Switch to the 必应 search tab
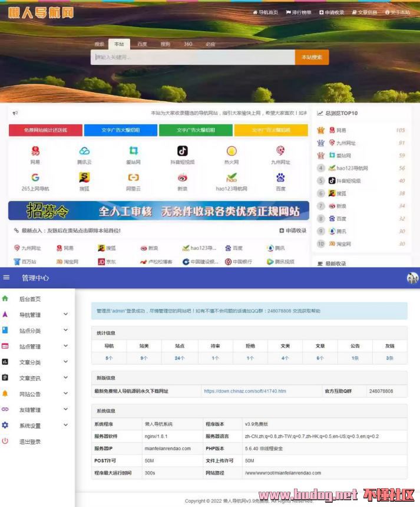 [x=210, y=44]
